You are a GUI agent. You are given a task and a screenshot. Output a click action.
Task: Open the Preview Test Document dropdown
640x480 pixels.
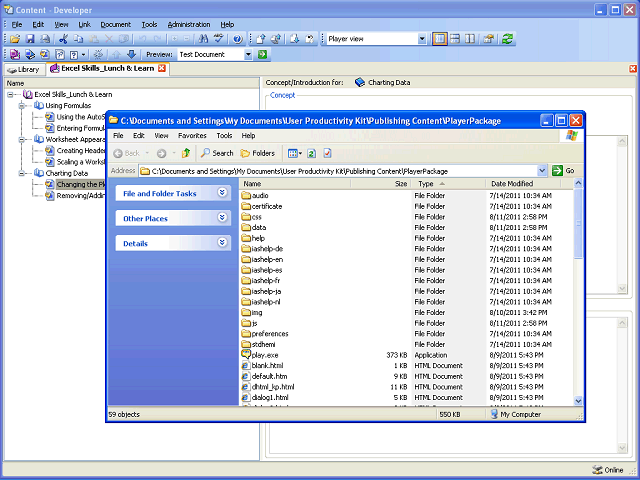(248, 55)
